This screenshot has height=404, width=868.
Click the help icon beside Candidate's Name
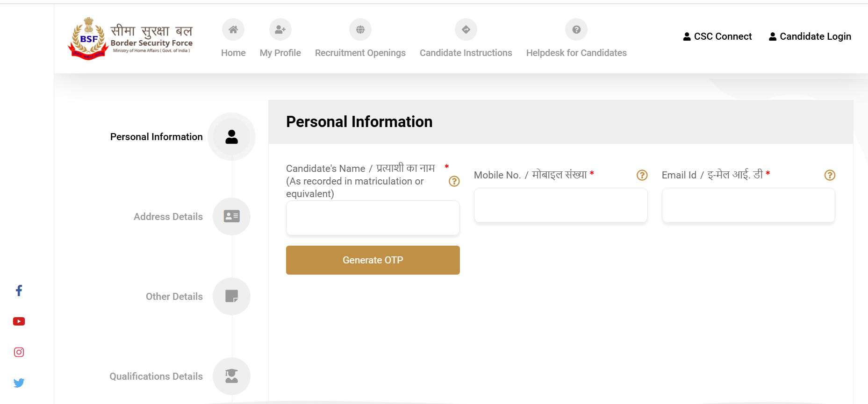point(454,181)
